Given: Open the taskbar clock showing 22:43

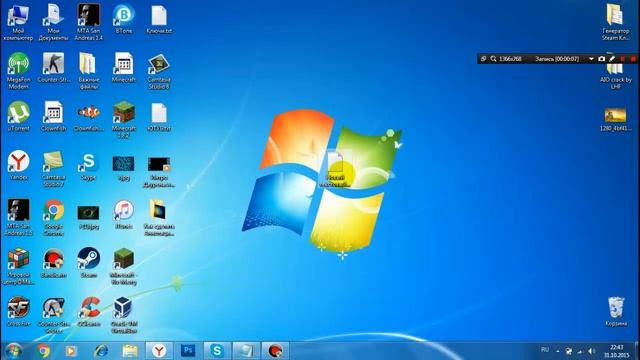Looking at the screenshot, I should click(617, 351).
